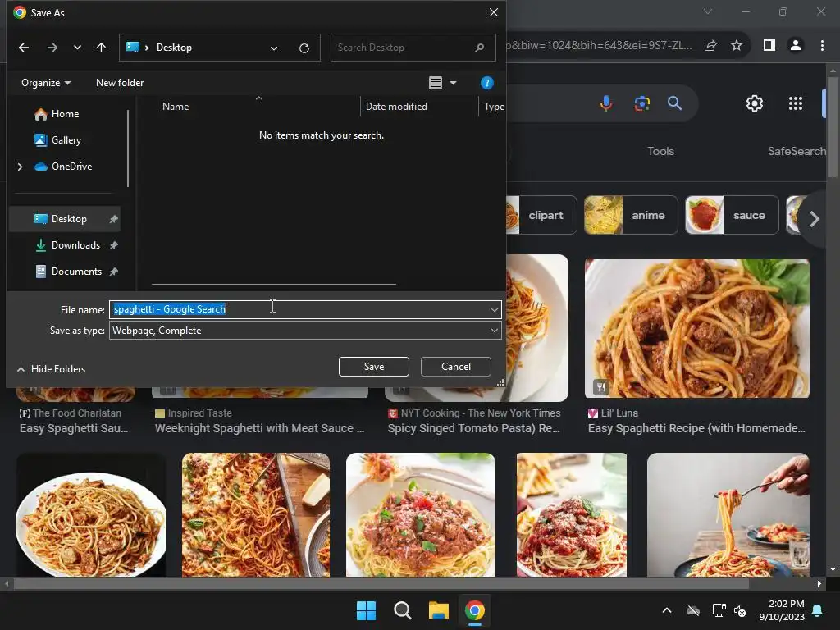Screen dimensions: 840x630
Task: Cancel the Save As dialog
Action: coord(456,367)
